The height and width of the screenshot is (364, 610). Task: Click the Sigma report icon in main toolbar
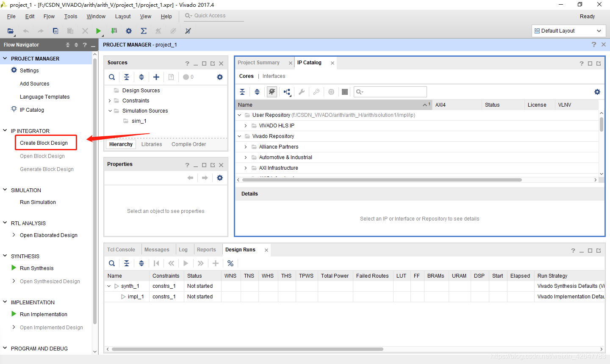[144, 31]
